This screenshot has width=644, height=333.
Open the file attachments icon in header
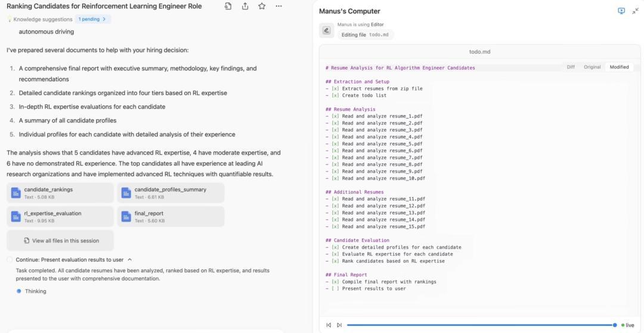pyautogui.click(x=228, y=6)
